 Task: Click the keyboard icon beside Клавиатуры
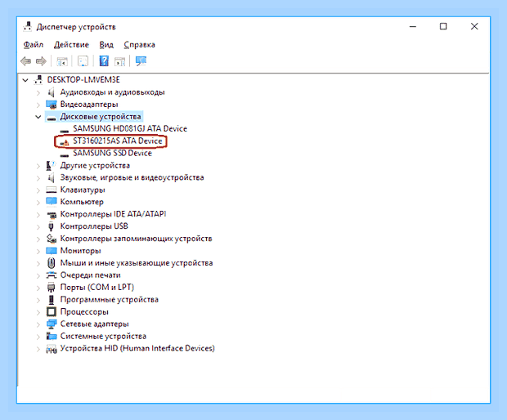pyautogui.click(x=52, y=190)
